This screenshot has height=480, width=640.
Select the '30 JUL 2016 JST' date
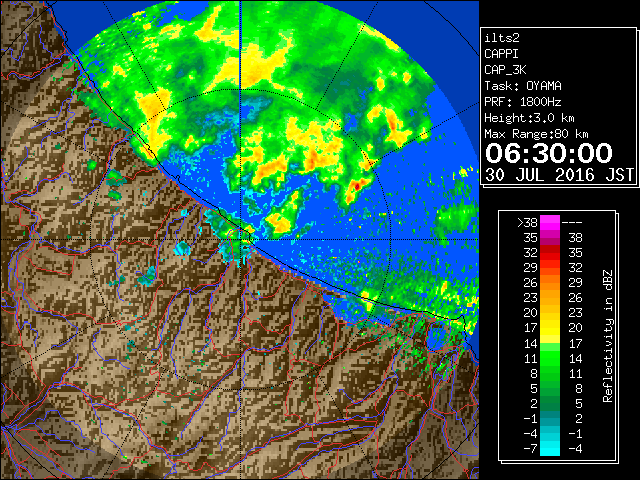pos(559,175)
